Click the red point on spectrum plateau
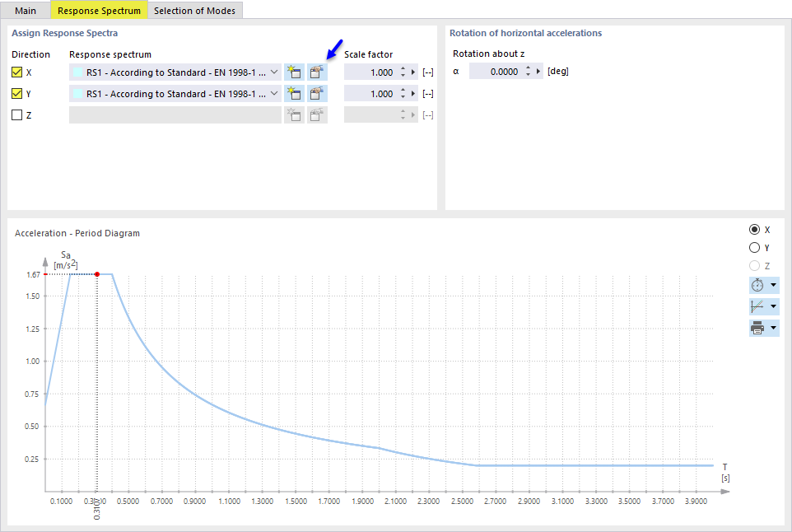 tap(97, 274)
